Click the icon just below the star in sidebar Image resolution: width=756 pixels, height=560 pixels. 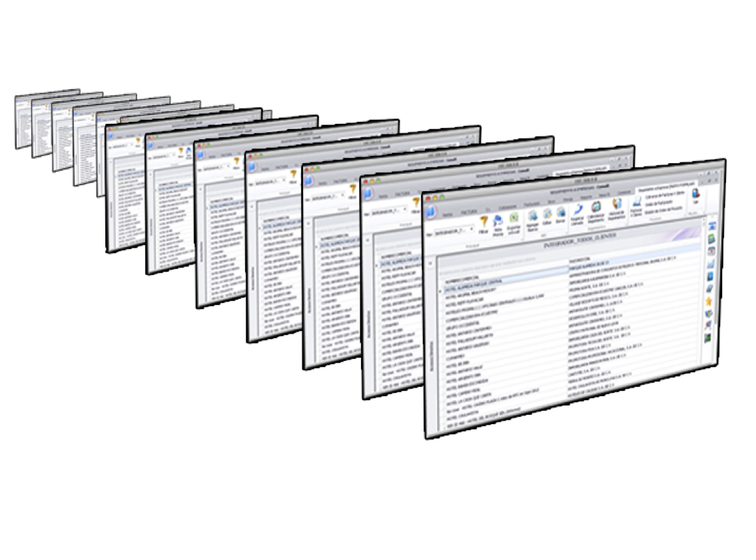pos(708,313)
